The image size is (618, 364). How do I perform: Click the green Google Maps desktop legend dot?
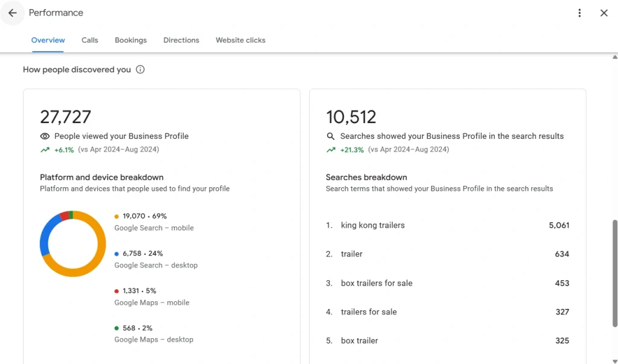[x=116, y=328]
